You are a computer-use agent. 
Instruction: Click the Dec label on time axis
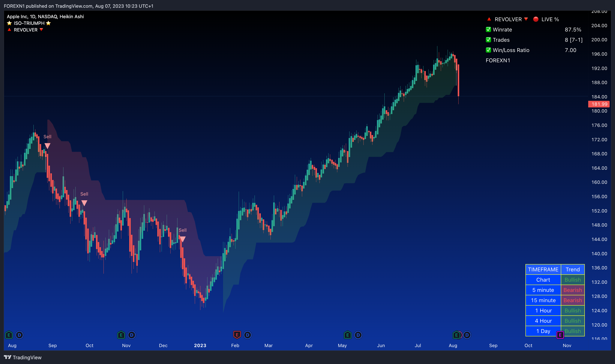(x=163, y=345)
